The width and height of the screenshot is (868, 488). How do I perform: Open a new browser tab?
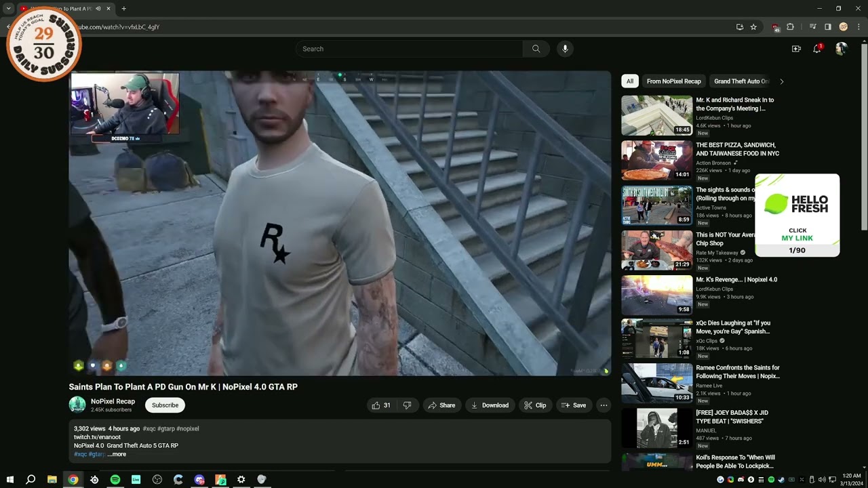123,9
